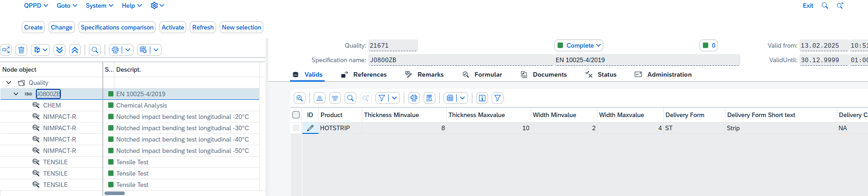Click the edit pencil icon on HOTSTRIP row
The width and height of the screenshot is (868, 196).
(310, 128)
